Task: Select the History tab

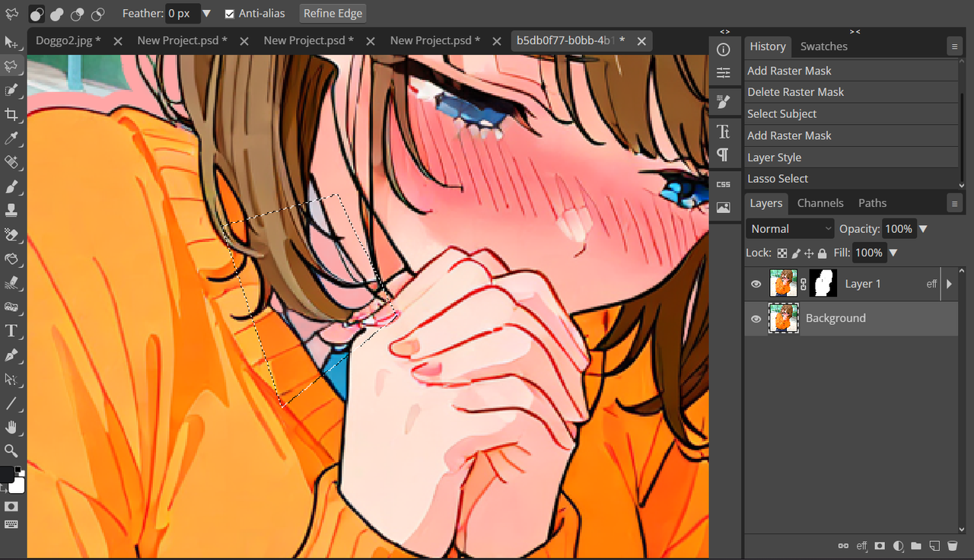Action: 768,46
